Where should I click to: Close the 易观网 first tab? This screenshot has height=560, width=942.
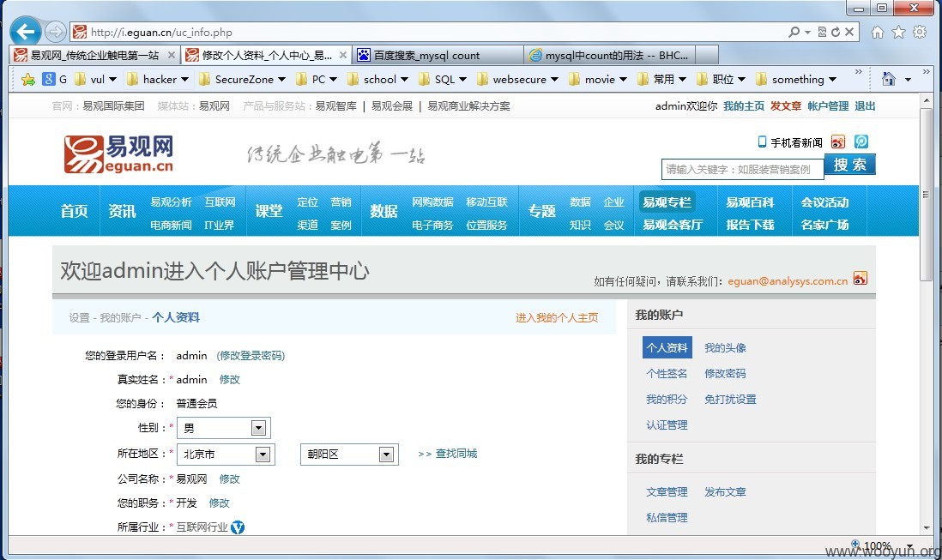(172, 55)
